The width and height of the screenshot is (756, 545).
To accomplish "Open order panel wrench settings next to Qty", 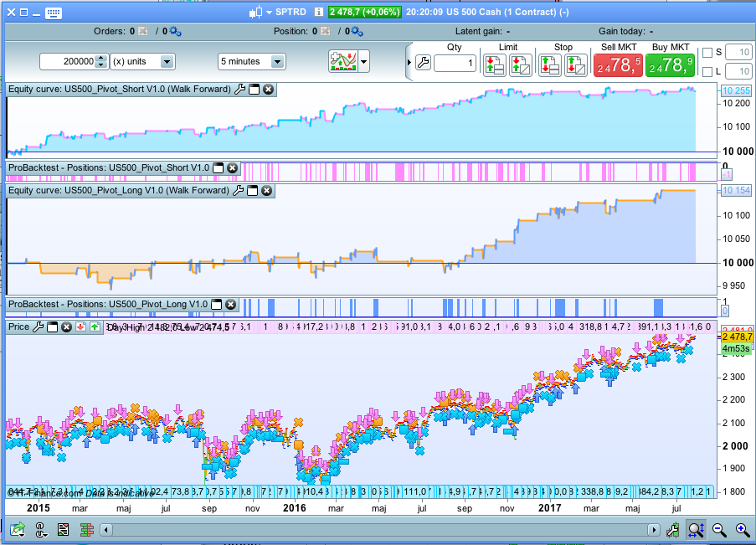I will [x=422, y=64].
